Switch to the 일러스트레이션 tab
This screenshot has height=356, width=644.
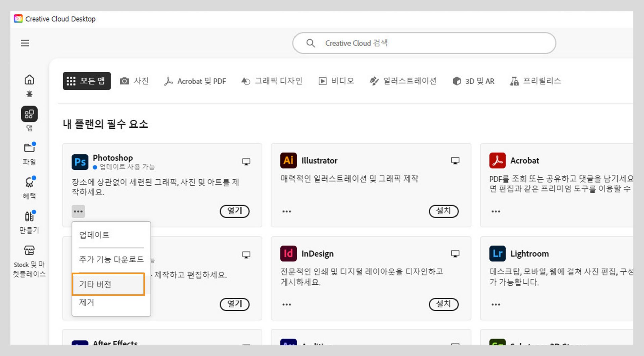tap(403, 81)
